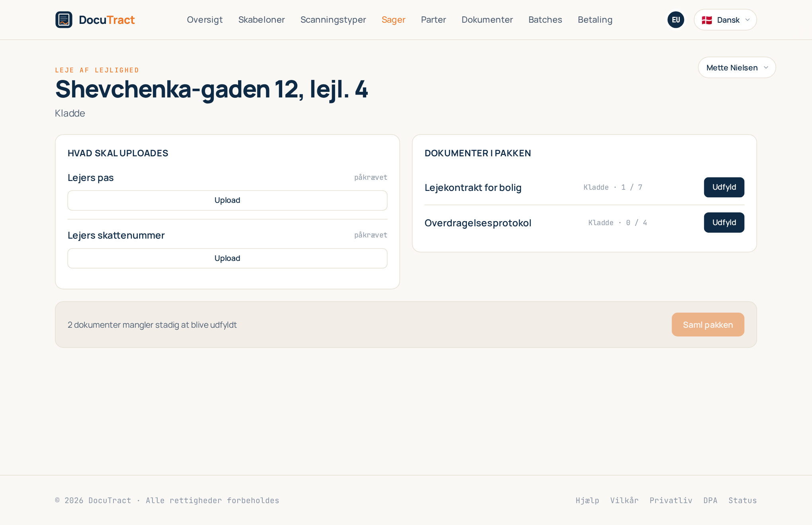Navigate to Batches
This screenshot has width=812, height=525.
click(545, 20)
